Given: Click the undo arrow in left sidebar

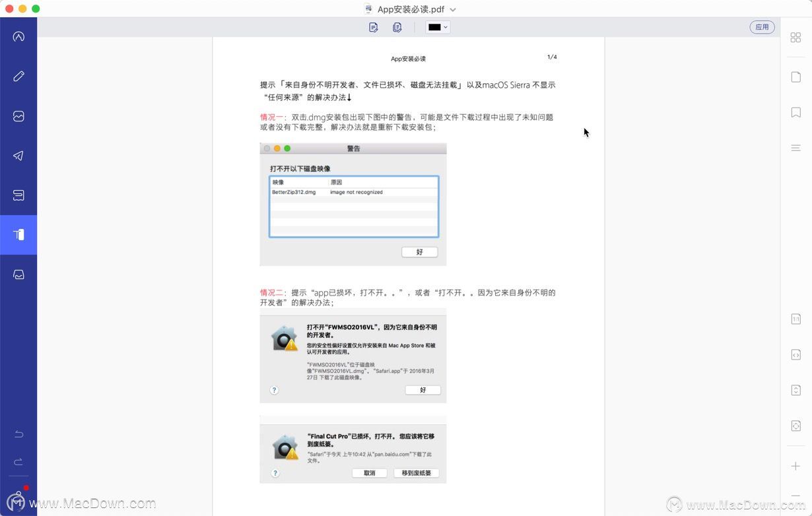Looking at the screenshot, I should pos(18,434).
